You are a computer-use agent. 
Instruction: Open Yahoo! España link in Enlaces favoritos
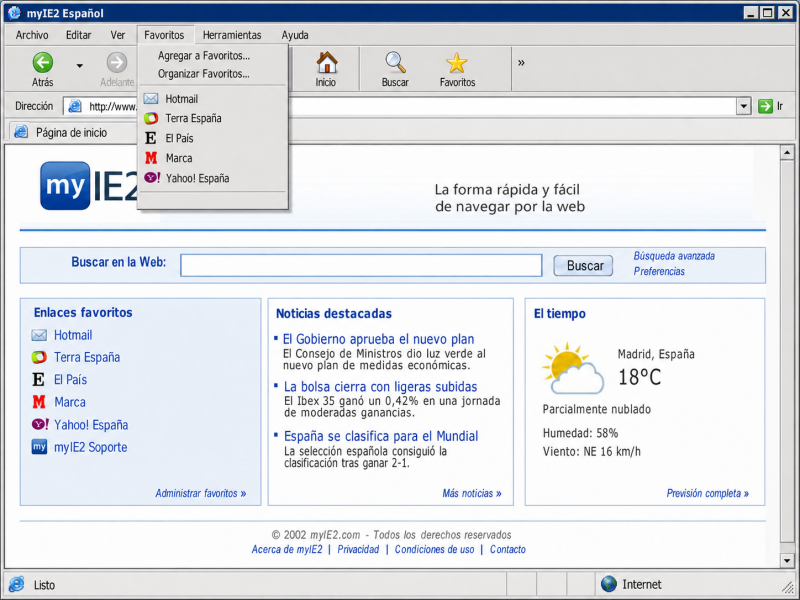point(91,424)
